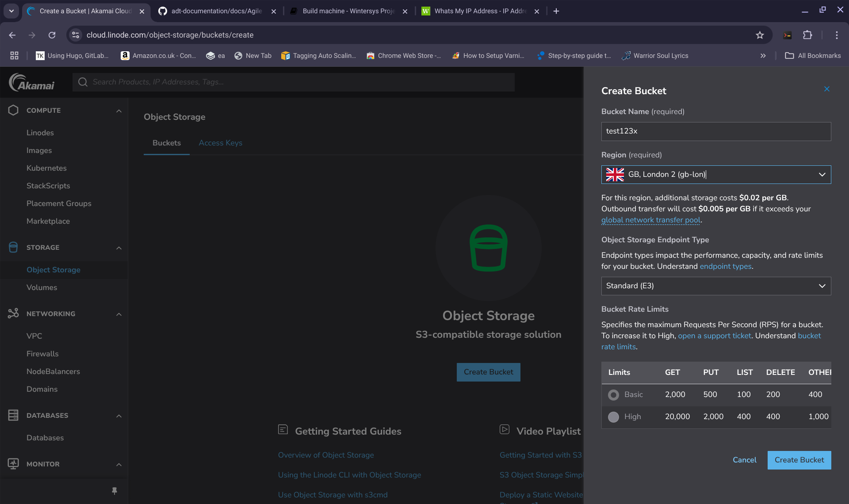Image resolution: width=849 pixels, height=504 pixels.
Task: Click the pin sidebar icon
Action: 115,491
